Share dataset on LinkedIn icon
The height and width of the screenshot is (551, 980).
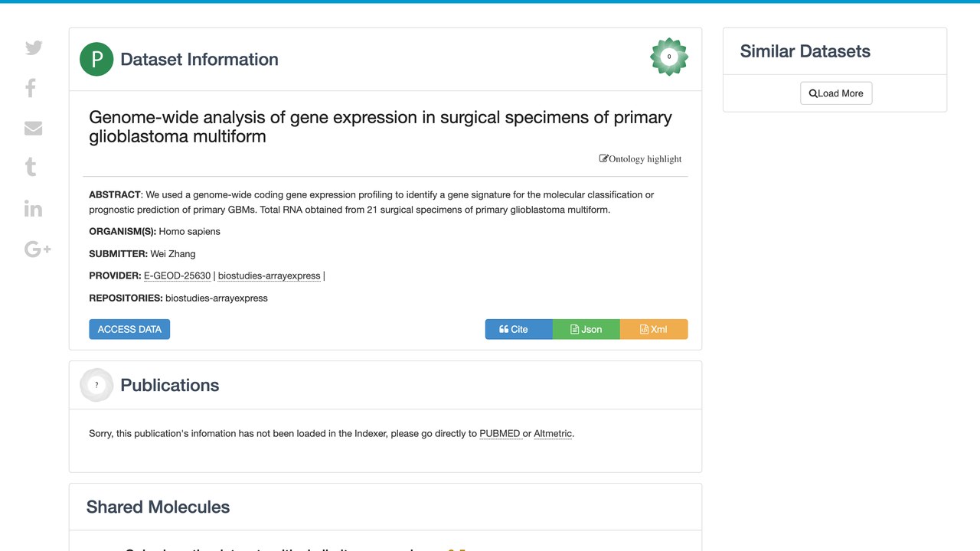(33, 208)
